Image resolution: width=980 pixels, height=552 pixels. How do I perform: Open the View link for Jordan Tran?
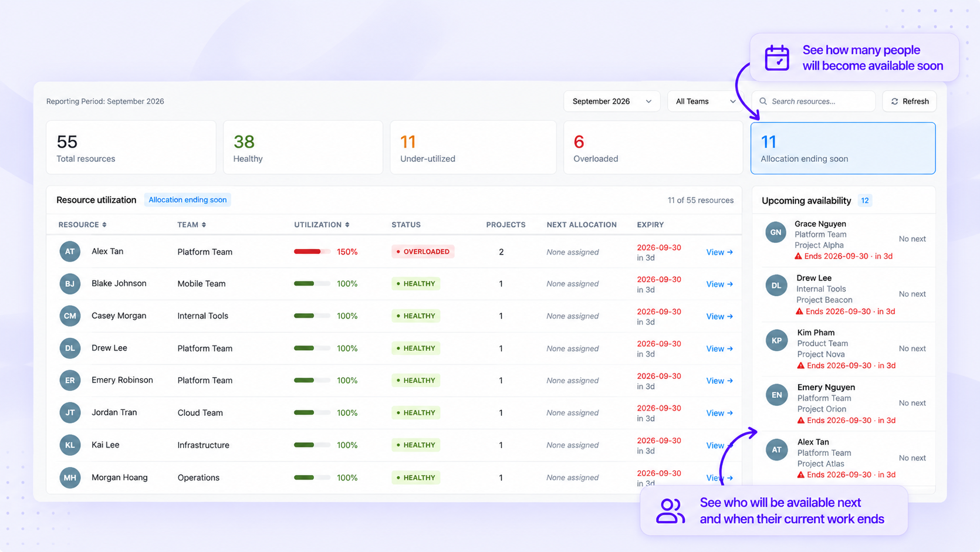719,413
